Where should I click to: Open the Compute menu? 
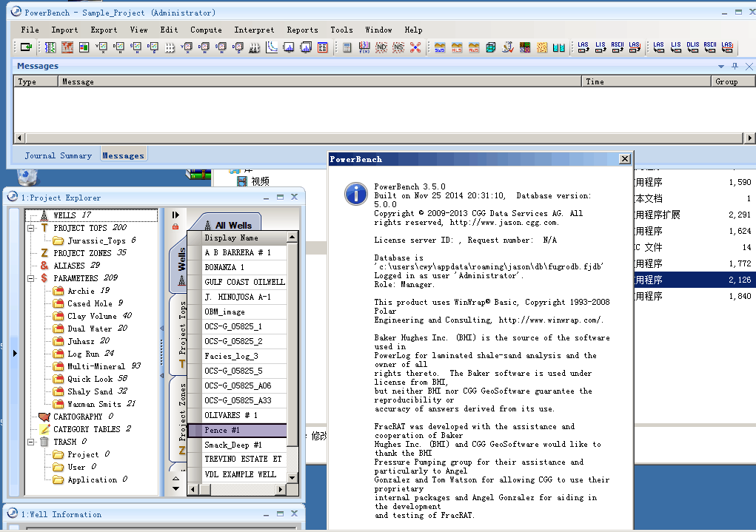coord(206,30)
